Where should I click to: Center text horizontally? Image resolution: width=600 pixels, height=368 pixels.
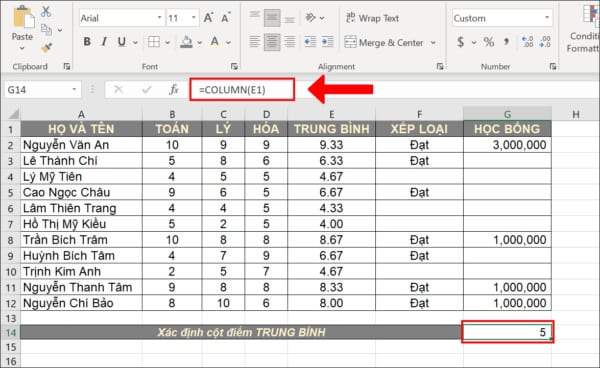coord(272,42)
